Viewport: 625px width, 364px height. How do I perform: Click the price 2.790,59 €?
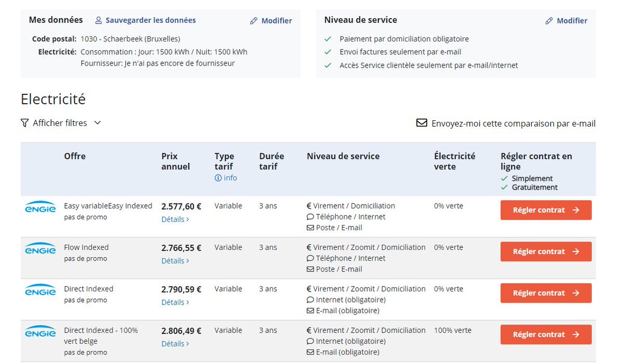coord(181,290)
